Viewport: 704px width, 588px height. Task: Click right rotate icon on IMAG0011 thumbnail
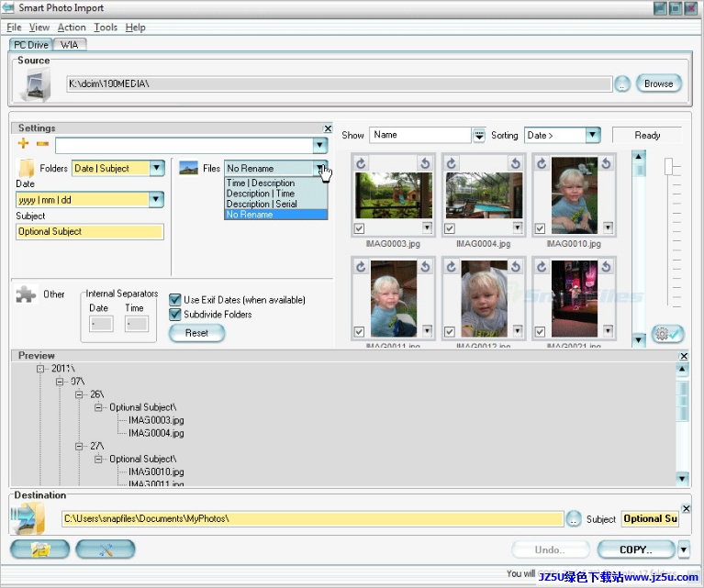tap(425, 267)
